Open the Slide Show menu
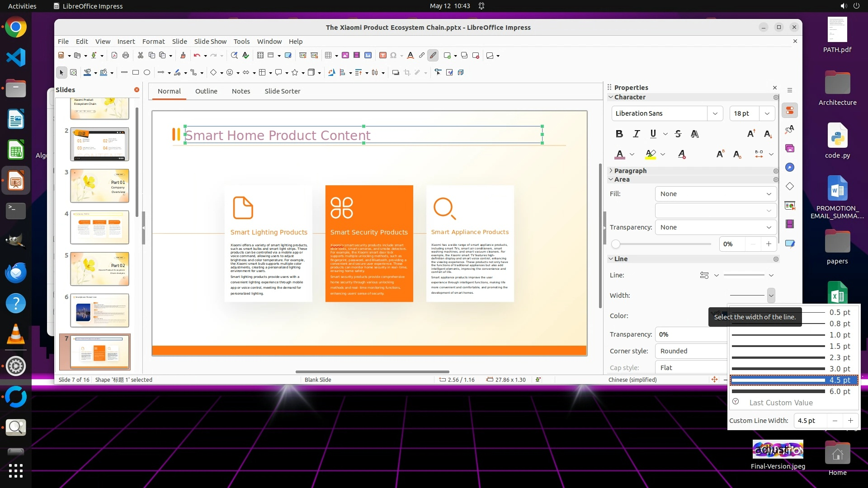868x488 pixels. tap(210, 41)
